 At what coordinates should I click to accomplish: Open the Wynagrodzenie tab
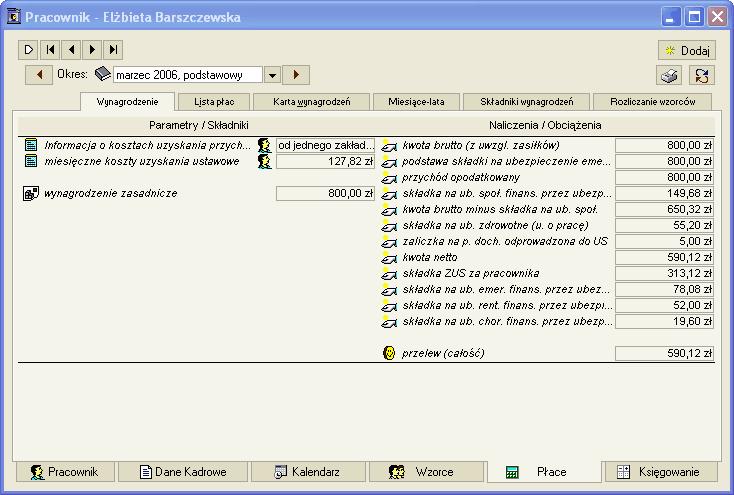click(x=127, y=102)
